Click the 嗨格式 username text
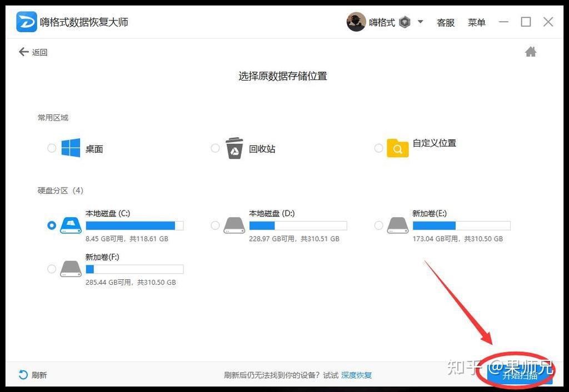The width and height of the screenshot is (569, 392). 382,22
